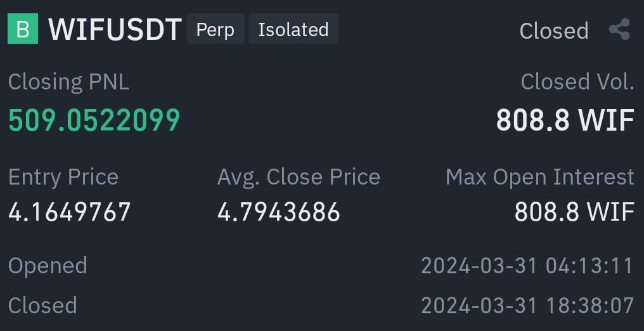Click the Closed Vol. value 808.8 WIF

565,120
